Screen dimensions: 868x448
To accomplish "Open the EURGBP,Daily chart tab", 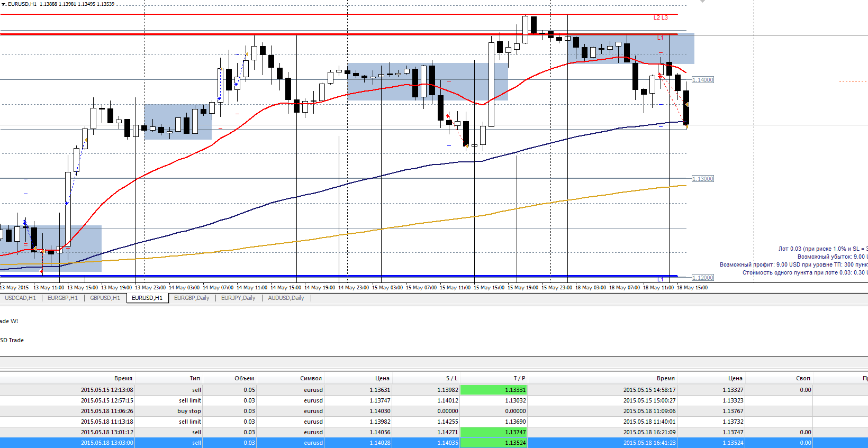I will [x=192, y=298].
